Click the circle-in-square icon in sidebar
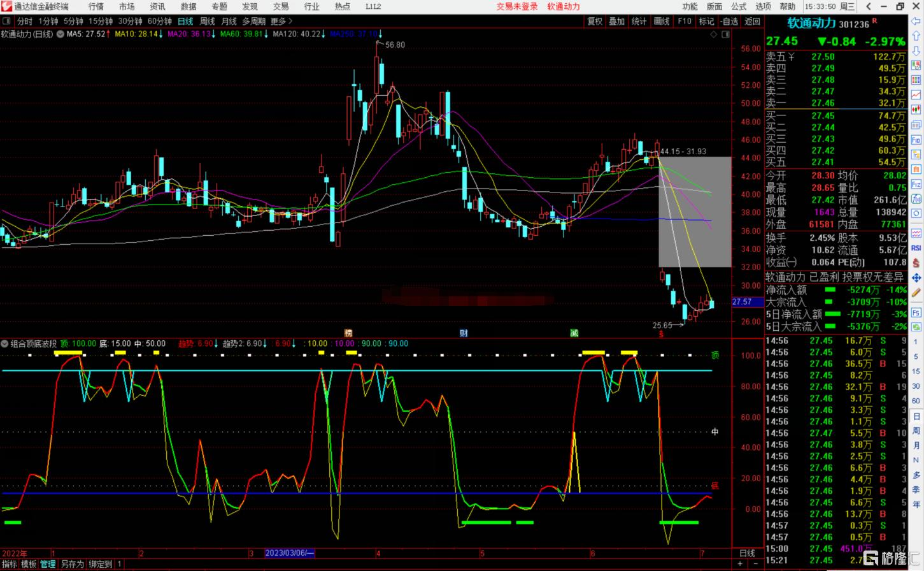 [x=916, y=213]
